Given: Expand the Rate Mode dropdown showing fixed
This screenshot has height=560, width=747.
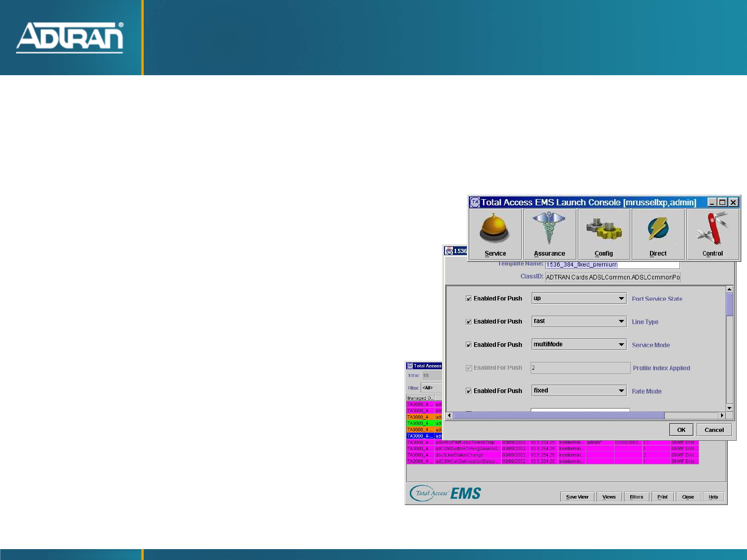Looking at the screenshot, I should click(x=579, y=391).
